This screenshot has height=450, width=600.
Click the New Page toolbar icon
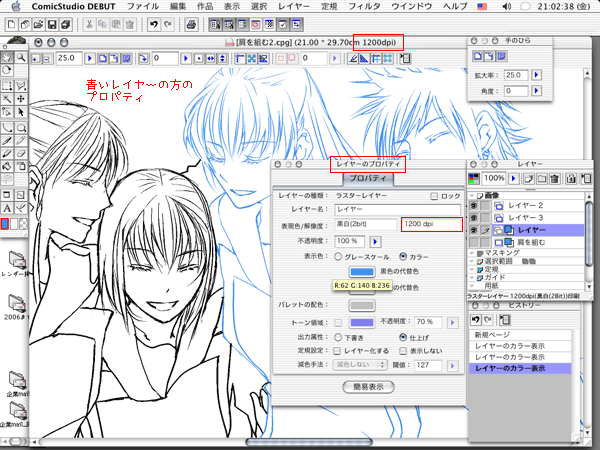coord(11,25)
